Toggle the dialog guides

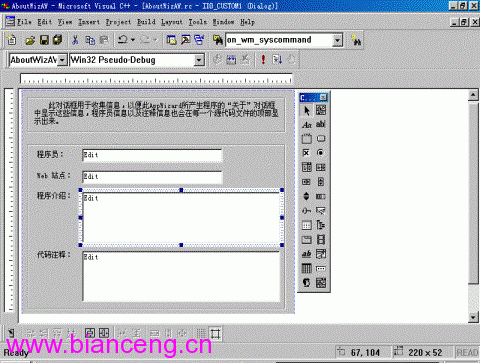215,333
